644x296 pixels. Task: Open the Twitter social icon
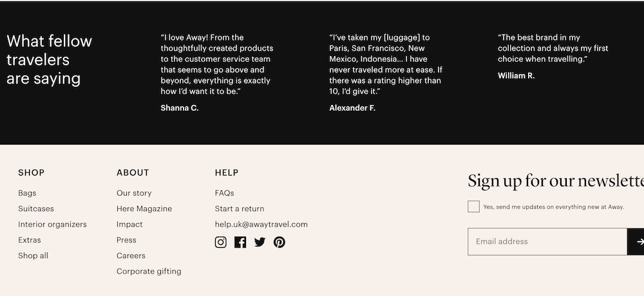[x=260, y=242]
